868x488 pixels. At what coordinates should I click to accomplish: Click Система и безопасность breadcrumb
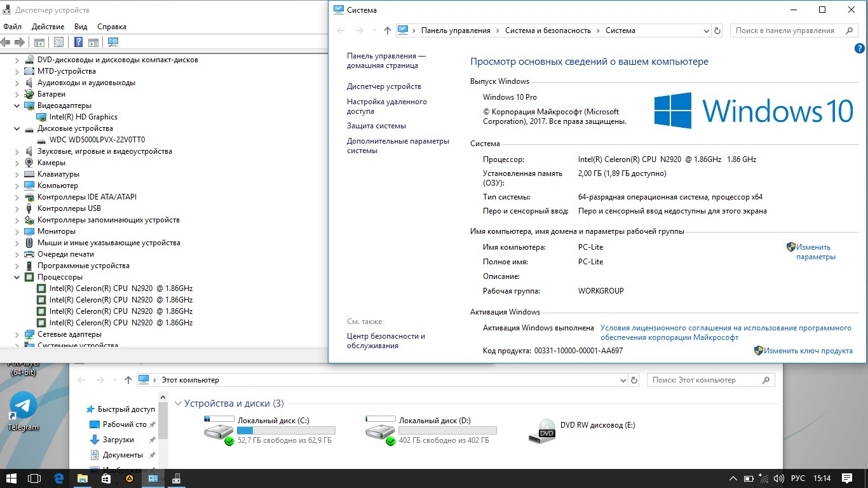pos(548,30)
